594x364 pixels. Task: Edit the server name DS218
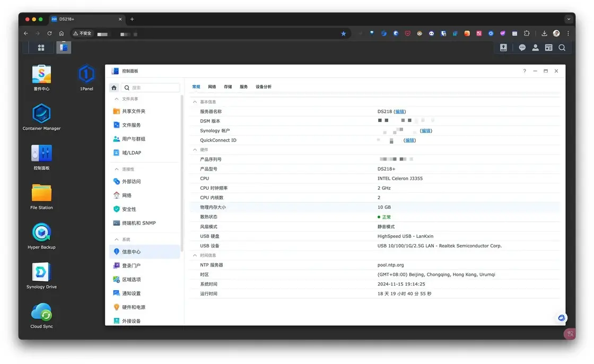pos(400,112)
